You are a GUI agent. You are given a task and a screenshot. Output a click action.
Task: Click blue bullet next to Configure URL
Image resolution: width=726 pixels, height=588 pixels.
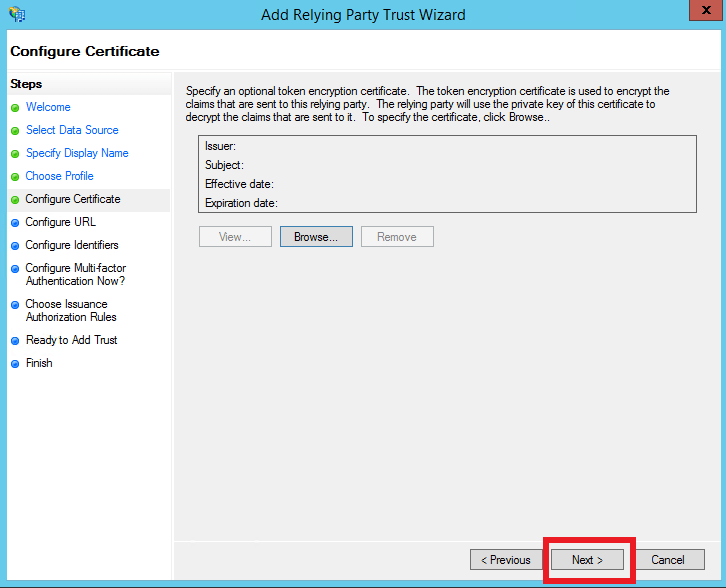tap(15, 223)
